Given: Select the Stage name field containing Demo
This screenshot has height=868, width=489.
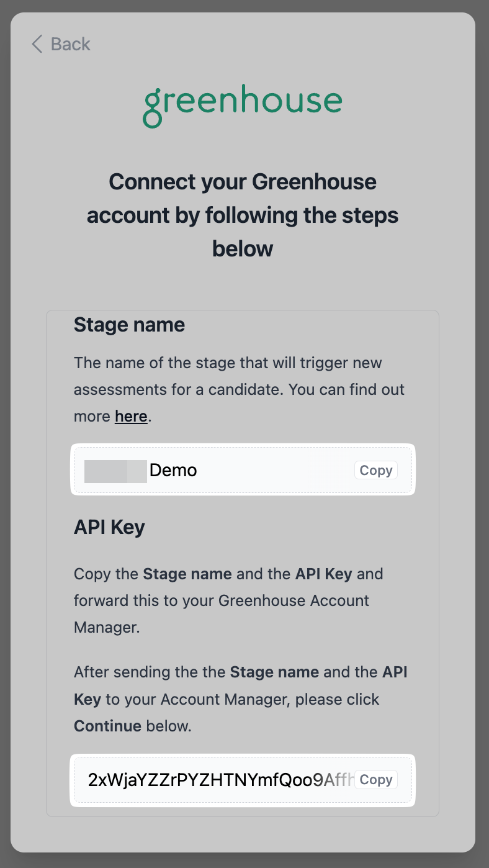Looking at the screenshot, I should click(243, 470).
